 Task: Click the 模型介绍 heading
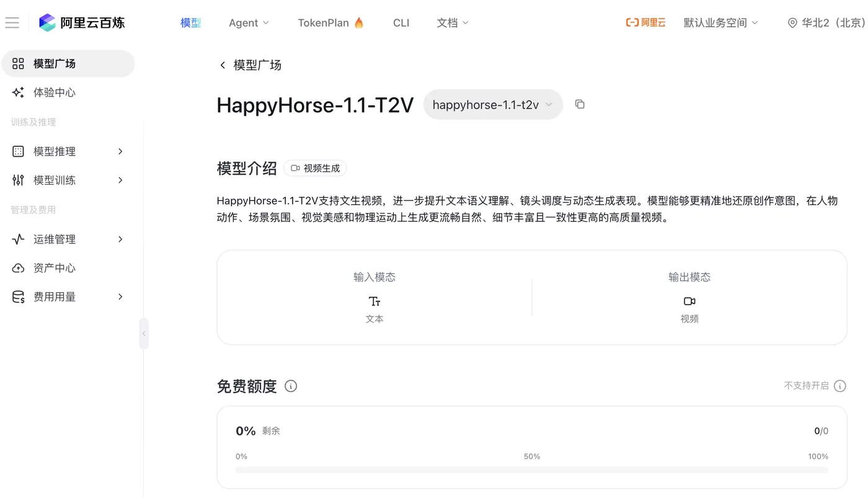[247, 168]
